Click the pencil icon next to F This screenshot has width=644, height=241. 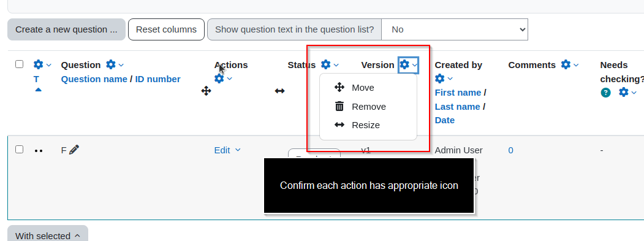click(x=74, y=150)
